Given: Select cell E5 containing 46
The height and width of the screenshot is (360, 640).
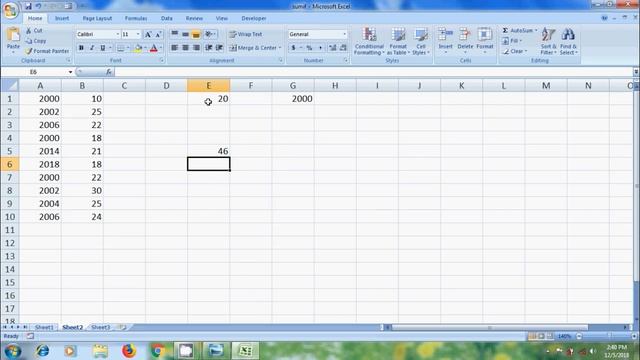Looking at the screenshot, I should point(209,151).
